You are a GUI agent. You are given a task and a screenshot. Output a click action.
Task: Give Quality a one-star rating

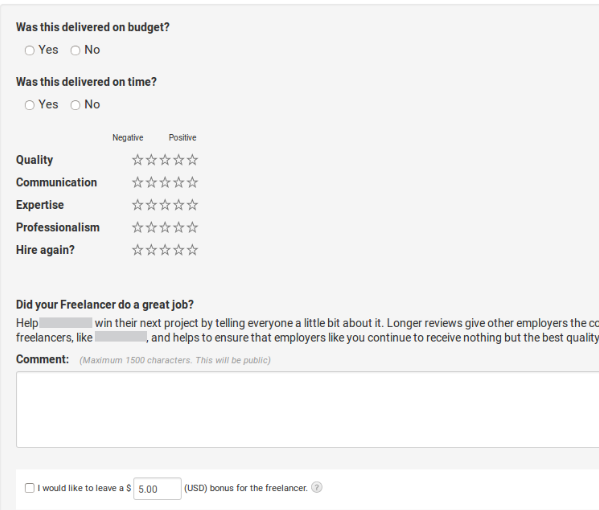138,160
